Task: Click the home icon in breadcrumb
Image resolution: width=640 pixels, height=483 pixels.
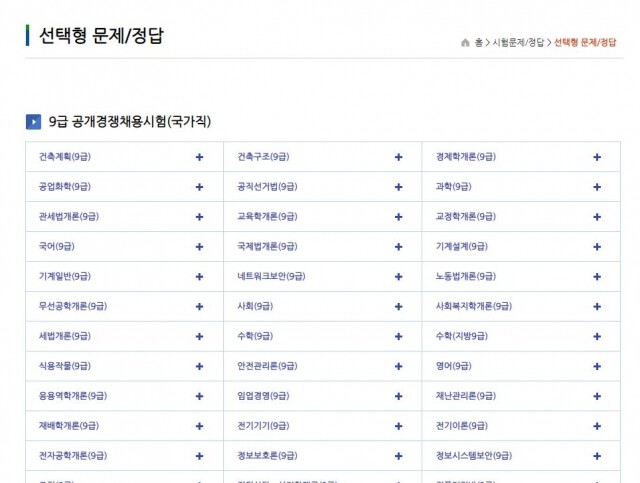Action: [465, 43]
